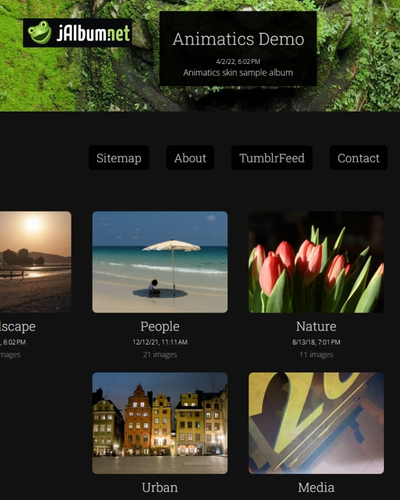Open the Sitemap page

pos(119,158)
